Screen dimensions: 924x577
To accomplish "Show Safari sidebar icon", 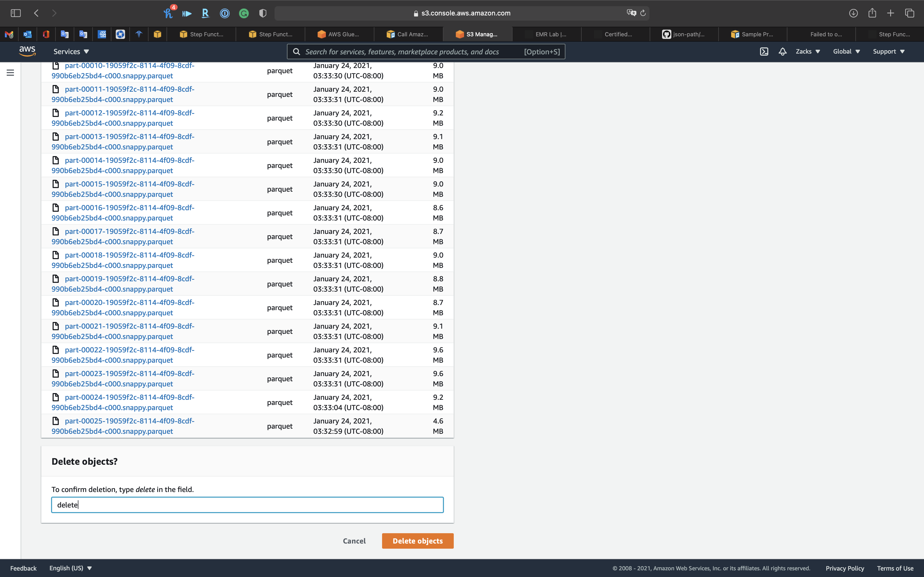I will pos(16,13).
